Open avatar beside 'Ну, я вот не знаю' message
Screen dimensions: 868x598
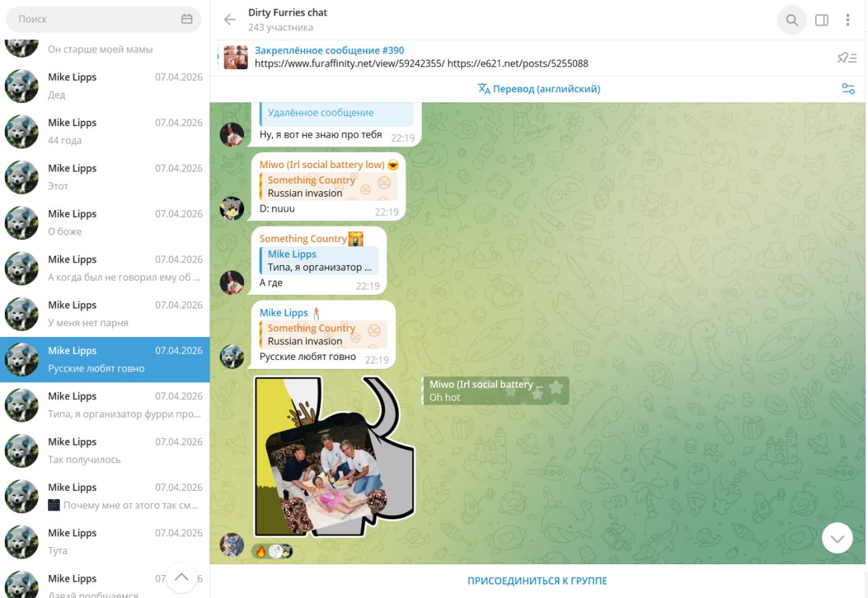[232, 134]
